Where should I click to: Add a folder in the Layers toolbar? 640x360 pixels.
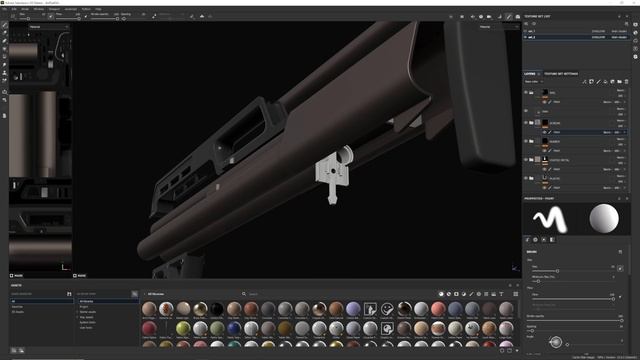pos(619,82)
